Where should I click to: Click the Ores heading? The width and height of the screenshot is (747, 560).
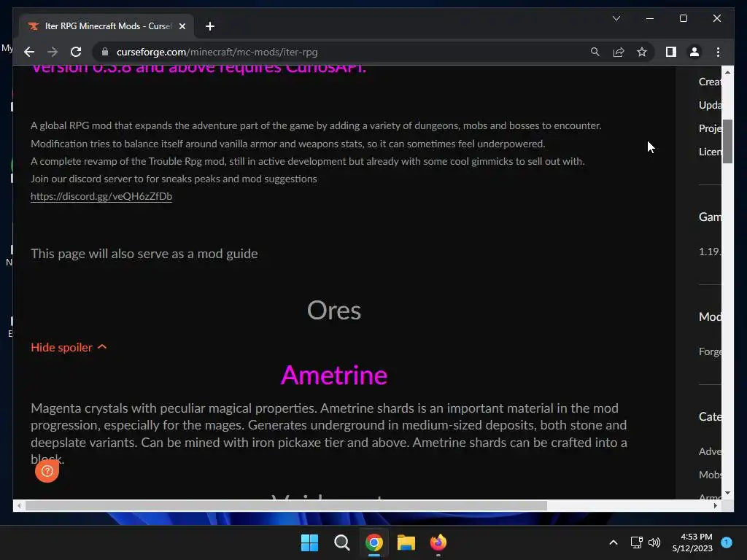tap(334, 311)
